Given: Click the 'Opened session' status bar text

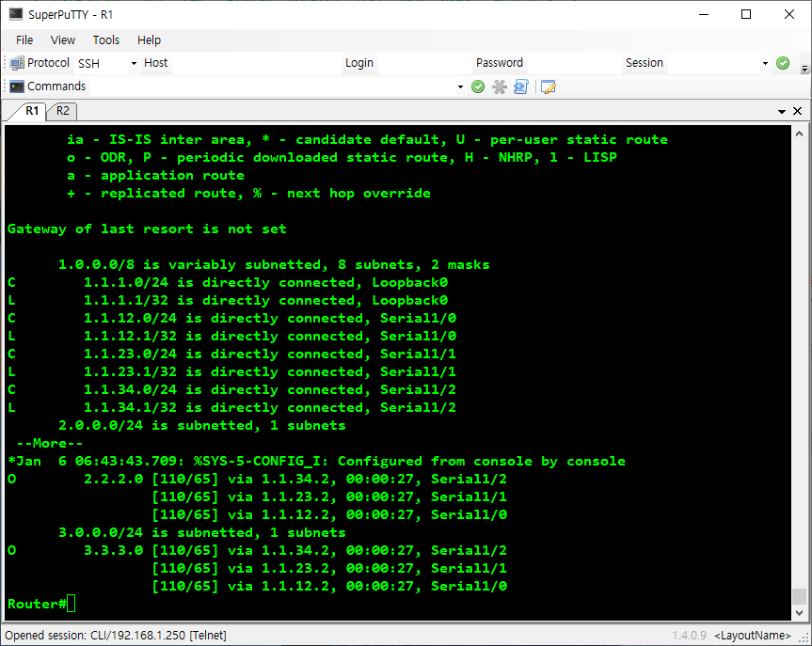Looking at the screenshot, I should (x=116, y=635).
